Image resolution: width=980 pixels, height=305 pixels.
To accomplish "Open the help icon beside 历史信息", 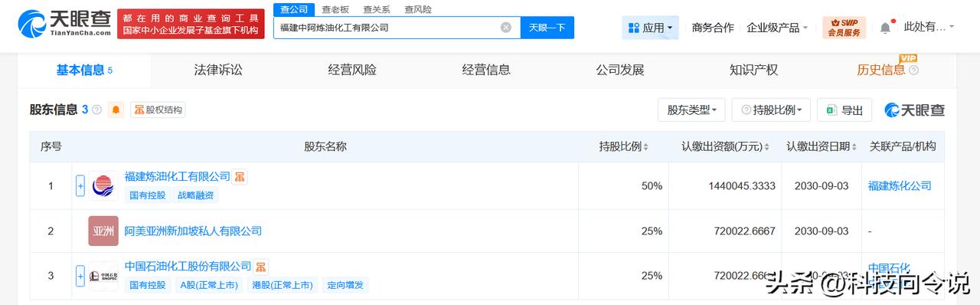I will point(913,71).
